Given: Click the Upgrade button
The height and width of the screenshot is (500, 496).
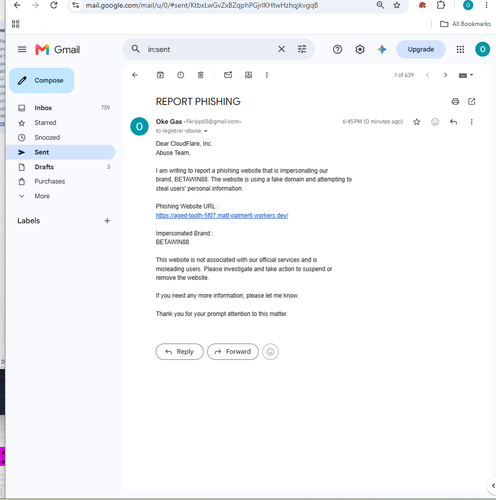Looking at the screenshot, I should [x=421, y=49].
